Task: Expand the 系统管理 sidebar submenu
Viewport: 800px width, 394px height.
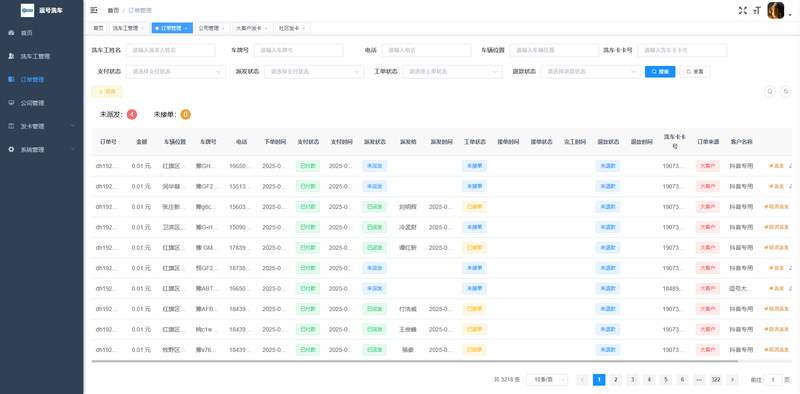Action: click(41, 150)
